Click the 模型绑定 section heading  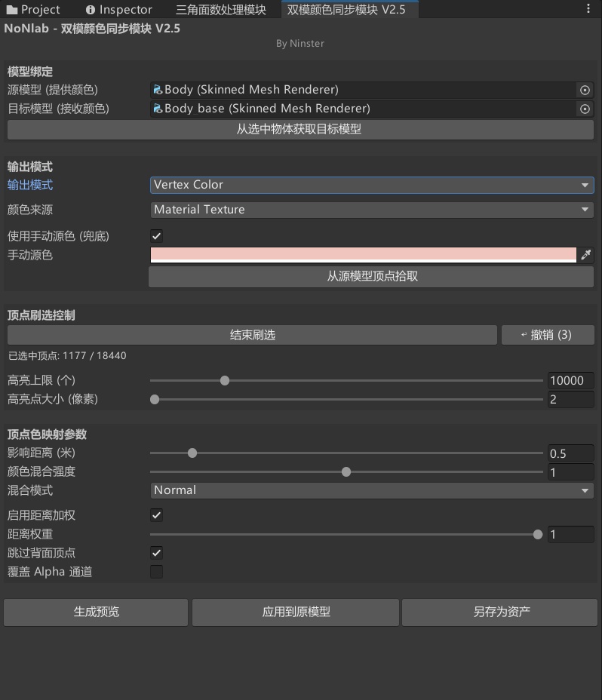click(x=30, y=72)
